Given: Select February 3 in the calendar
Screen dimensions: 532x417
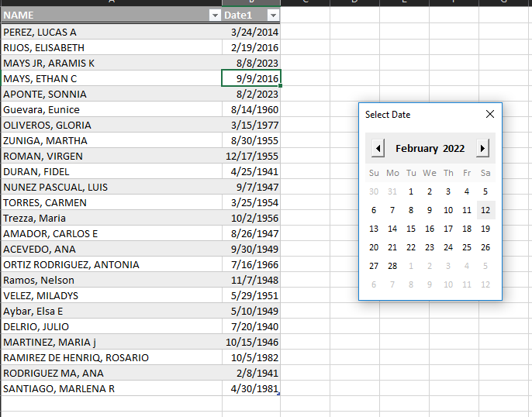Looking at the screenshot, I should click(x=448, y=191).
